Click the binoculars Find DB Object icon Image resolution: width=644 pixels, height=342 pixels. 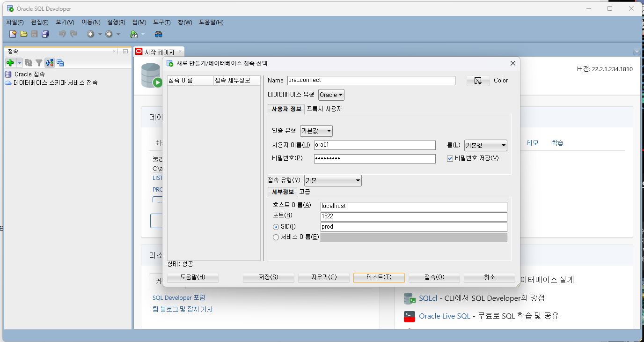click(159, 34)
